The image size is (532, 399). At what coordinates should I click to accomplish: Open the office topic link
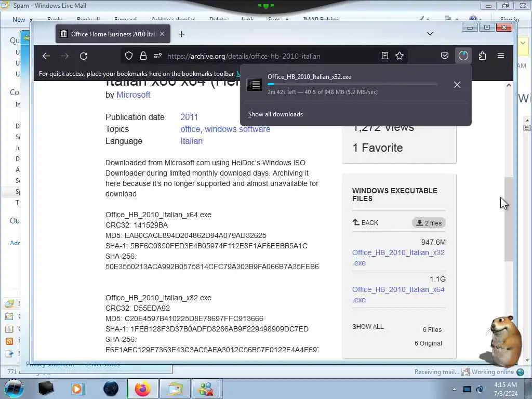[x=190, y=129]
